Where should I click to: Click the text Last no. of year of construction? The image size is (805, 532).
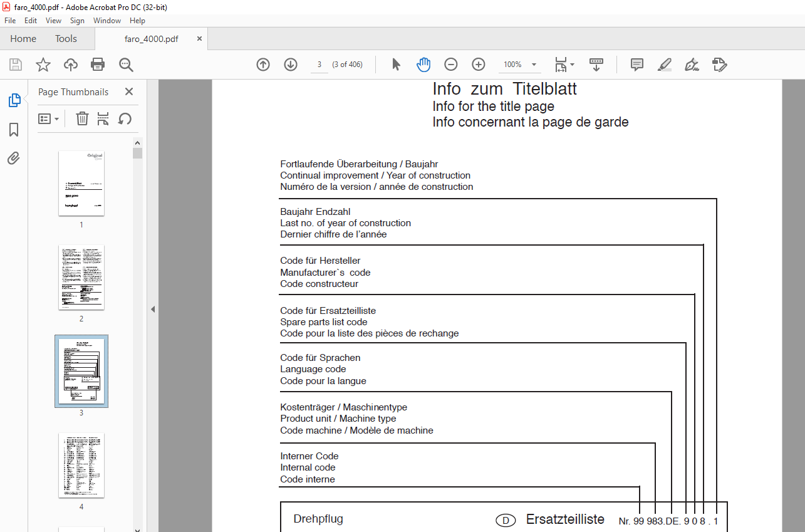tap(346, 223)
